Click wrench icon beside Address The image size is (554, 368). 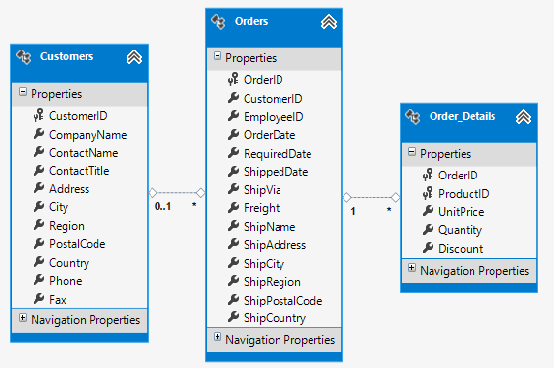click(x=39, y=188)
